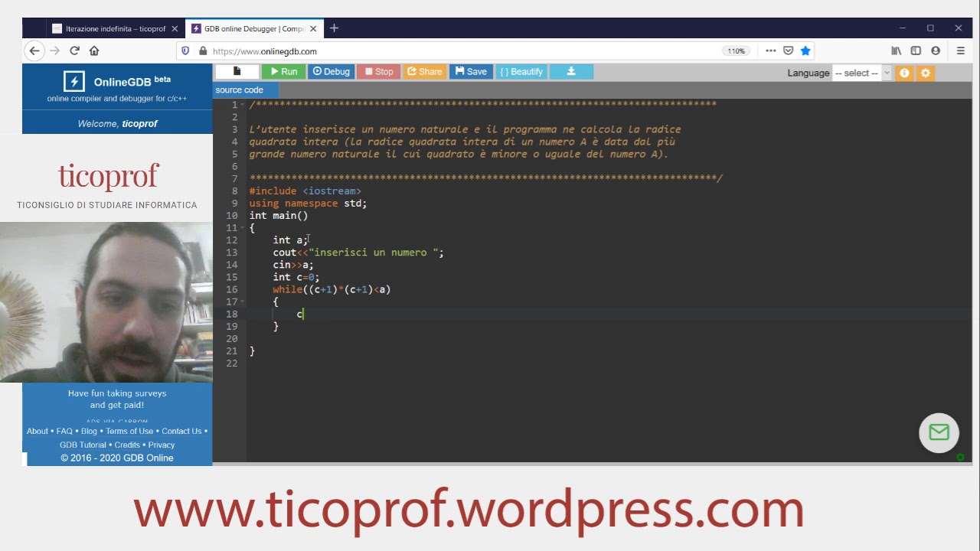This screenshot has height=551, width=980.
Task: Click the download code icon
Action: pos(571,71)
